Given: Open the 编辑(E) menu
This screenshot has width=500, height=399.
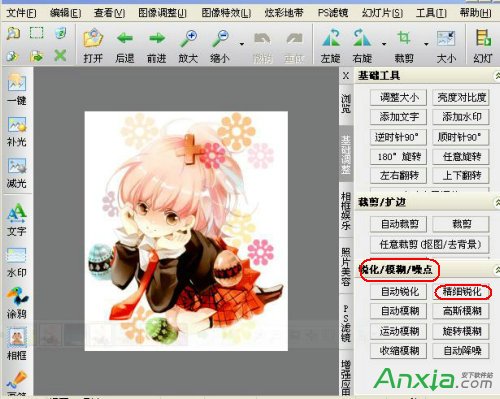Looking at the screenshot, I should pyautogui.click(x=65, y=13).
